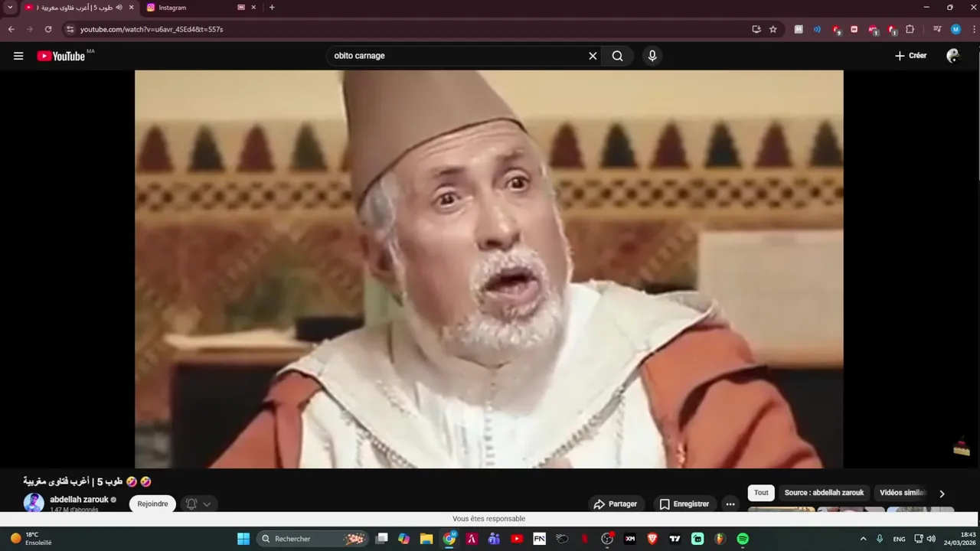This screenshot has height=551, width=980.
Task: Open the media control music-note button
Action: coord(937,29)
